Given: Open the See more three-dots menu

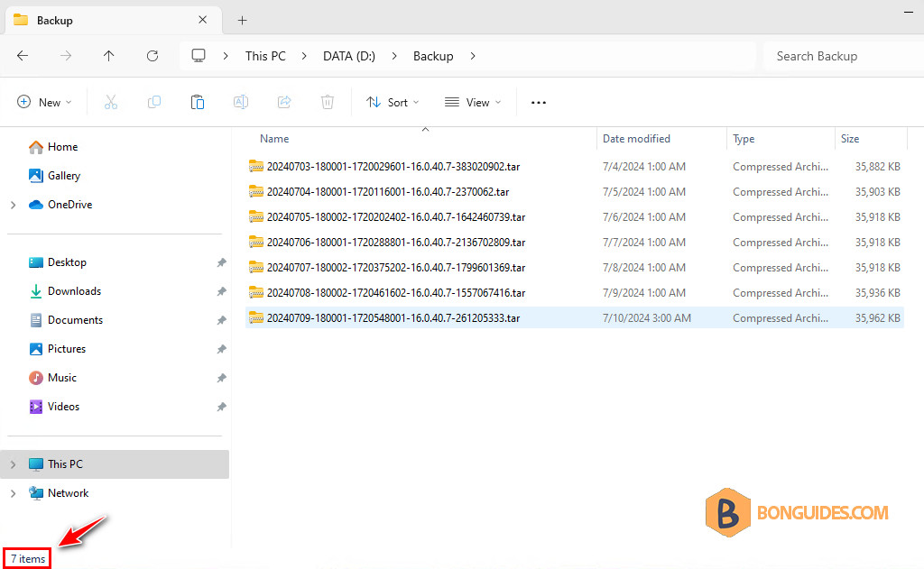Looking at the screenshot, I should tap(539, 103).
